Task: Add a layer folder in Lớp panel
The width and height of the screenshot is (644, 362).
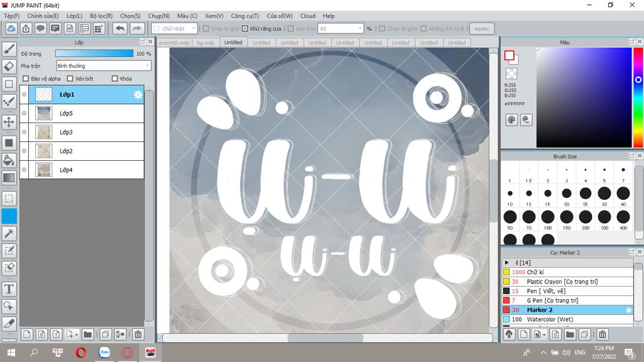Action: [87, 334]
